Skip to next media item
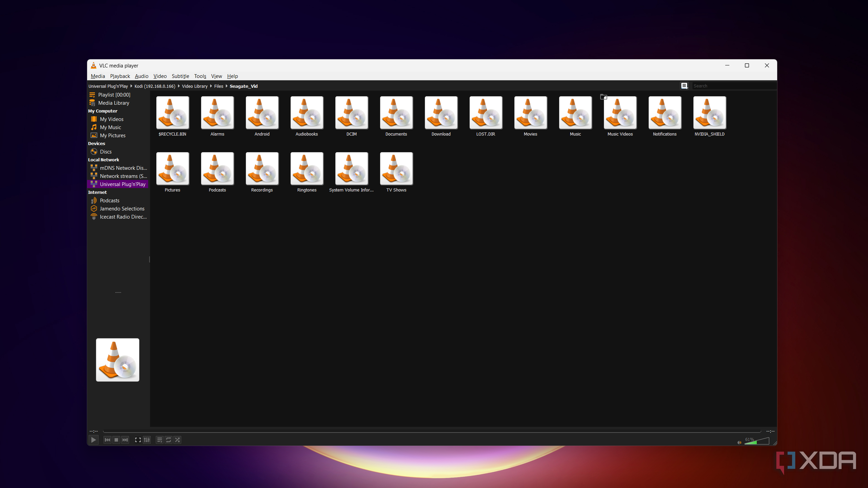This screenshot has width=868, height=488. 125,440
